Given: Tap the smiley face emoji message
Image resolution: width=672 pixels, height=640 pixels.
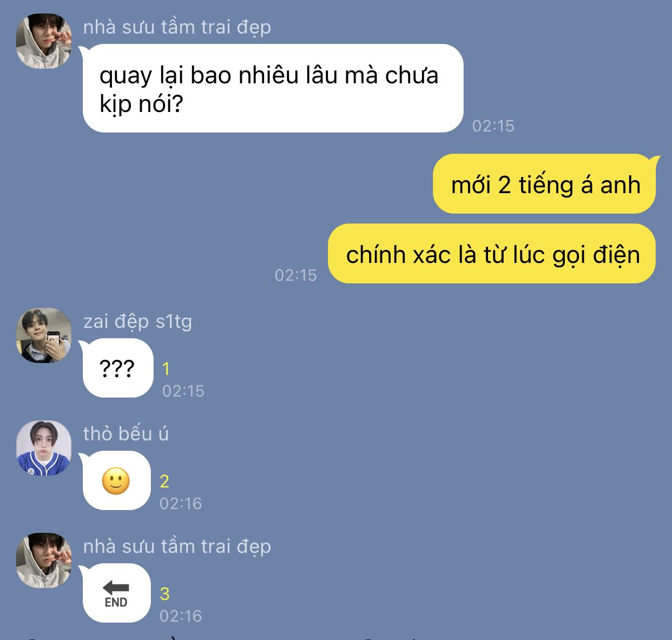Looking at the screenshot, I should 116,480.
